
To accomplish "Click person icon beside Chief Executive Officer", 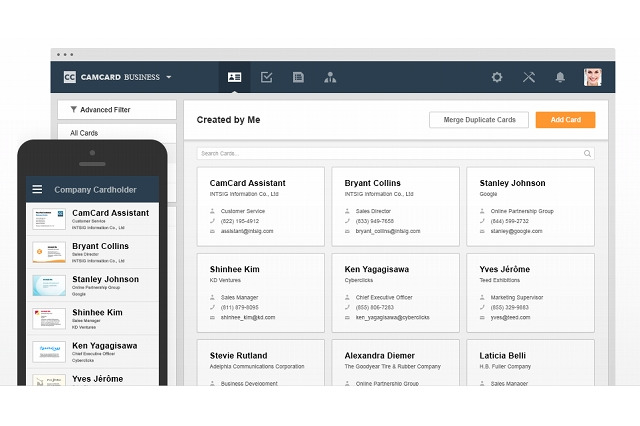I will tap(347, 297).
